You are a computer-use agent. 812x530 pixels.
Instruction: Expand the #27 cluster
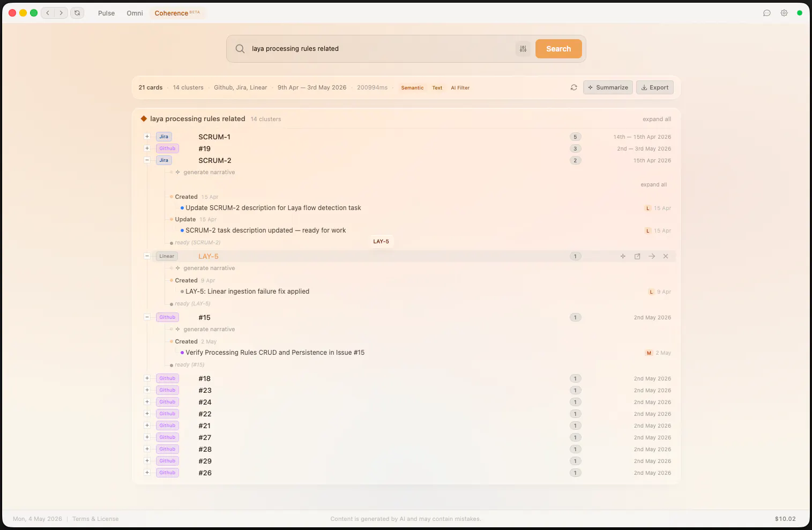pyautogui.click(x=147, y=437)
